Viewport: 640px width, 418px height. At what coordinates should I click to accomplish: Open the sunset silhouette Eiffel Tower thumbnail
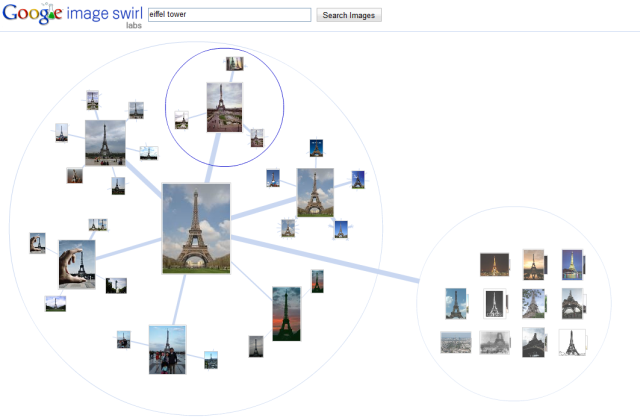click(286, 313)
